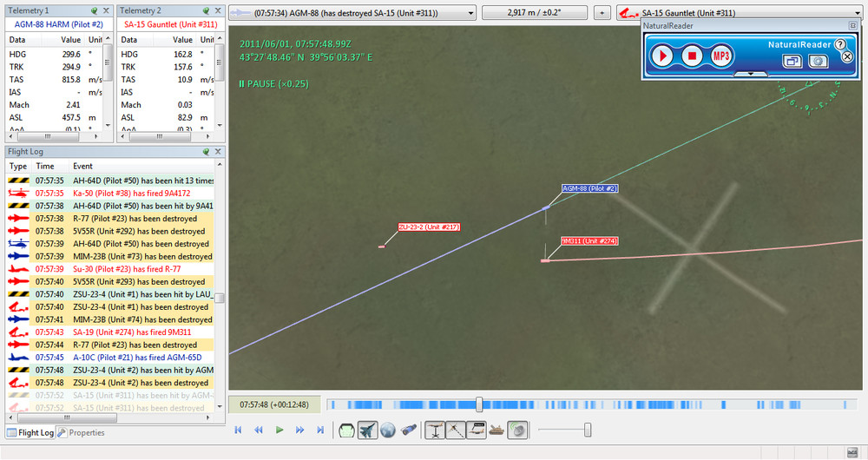Play speech in NaturalReader
This screenshot has height=460, width=868.
661,56
